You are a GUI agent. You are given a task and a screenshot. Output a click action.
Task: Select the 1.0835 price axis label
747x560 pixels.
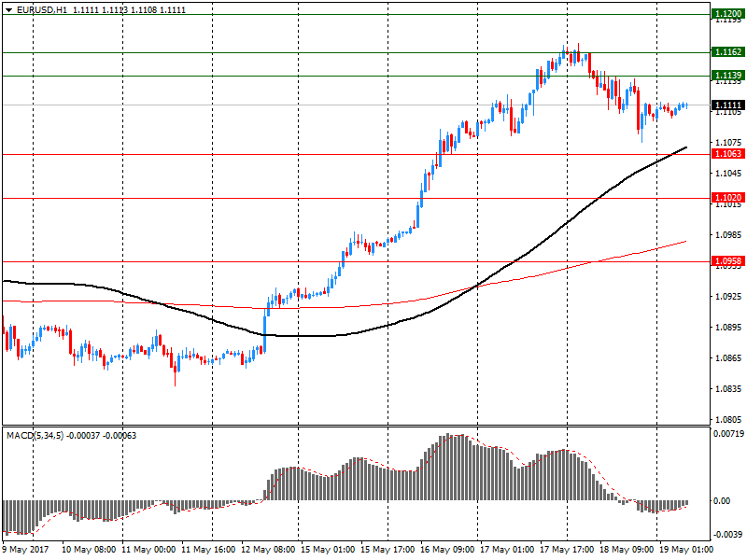728,388
